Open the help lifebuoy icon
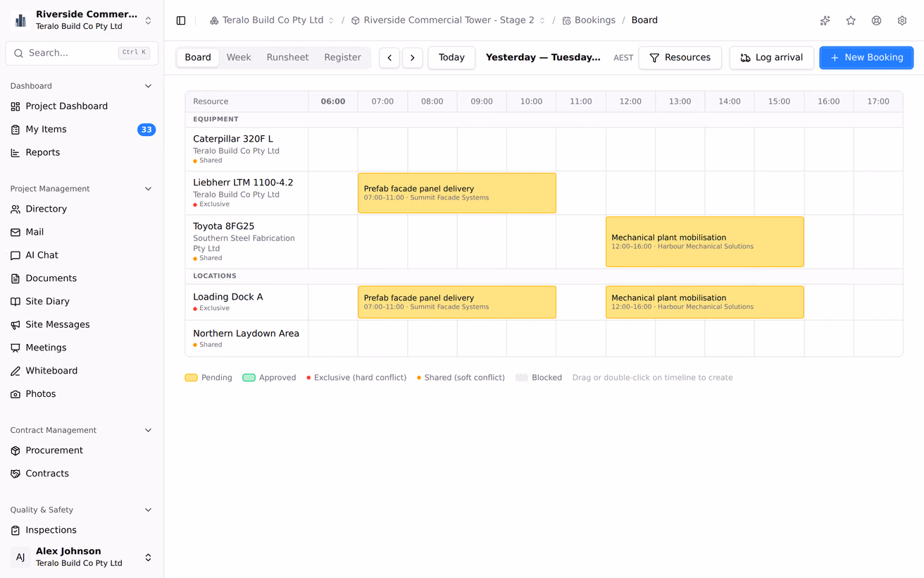The image size is (924, 578). click(x=876, y=20)
